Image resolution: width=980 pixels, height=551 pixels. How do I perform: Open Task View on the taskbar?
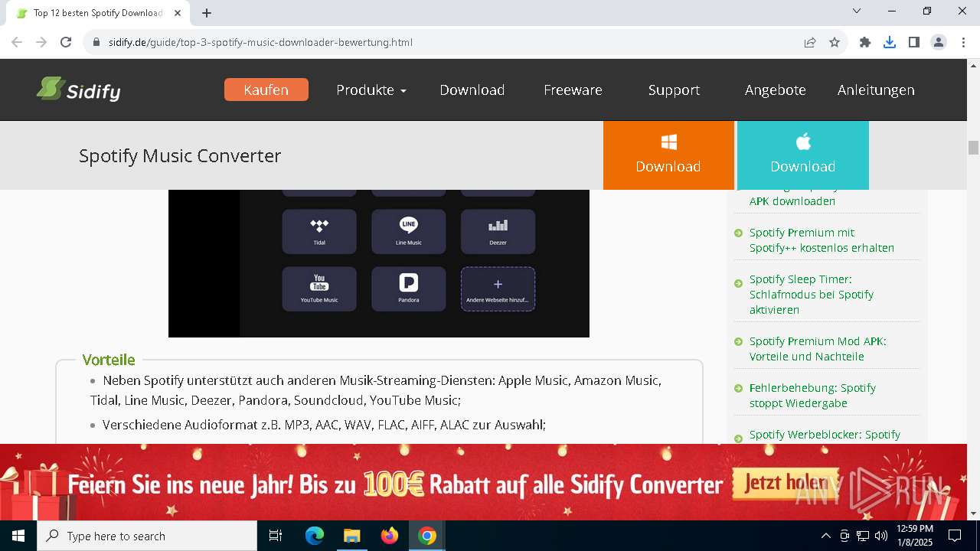(x=276, y=536)
